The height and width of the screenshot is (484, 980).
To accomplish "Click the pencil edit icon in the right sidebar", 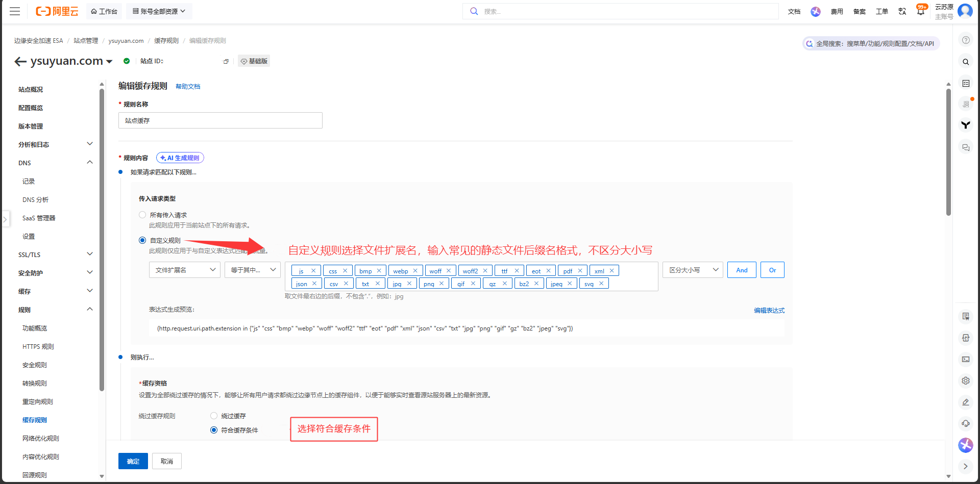I will (x=966, y=402).
